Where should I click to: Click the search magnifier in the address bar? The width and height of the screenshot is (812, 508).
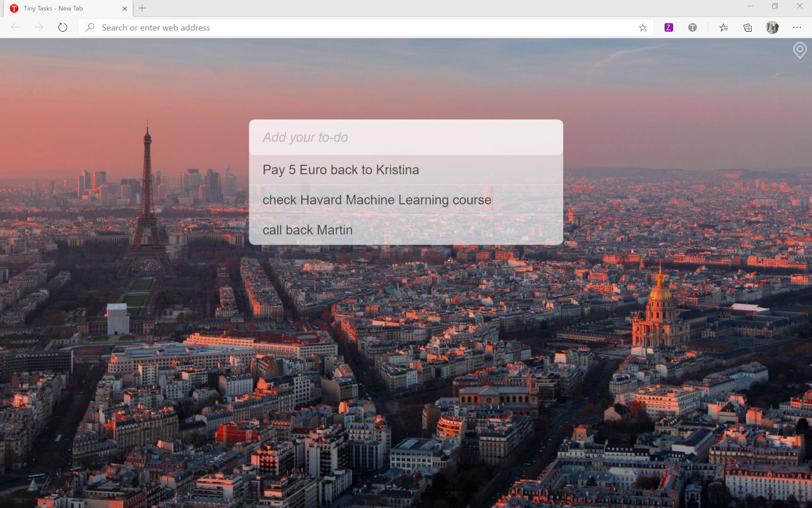[89, 27]
